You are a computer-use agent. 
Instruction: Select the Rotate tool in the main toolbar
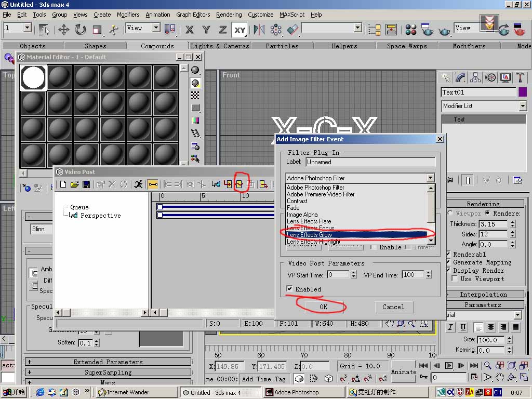81,30
